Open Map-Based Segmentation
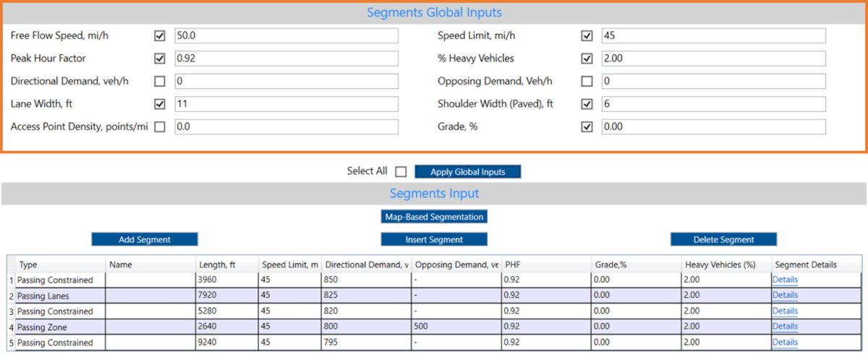868x357 pixels. pos(434,217)
